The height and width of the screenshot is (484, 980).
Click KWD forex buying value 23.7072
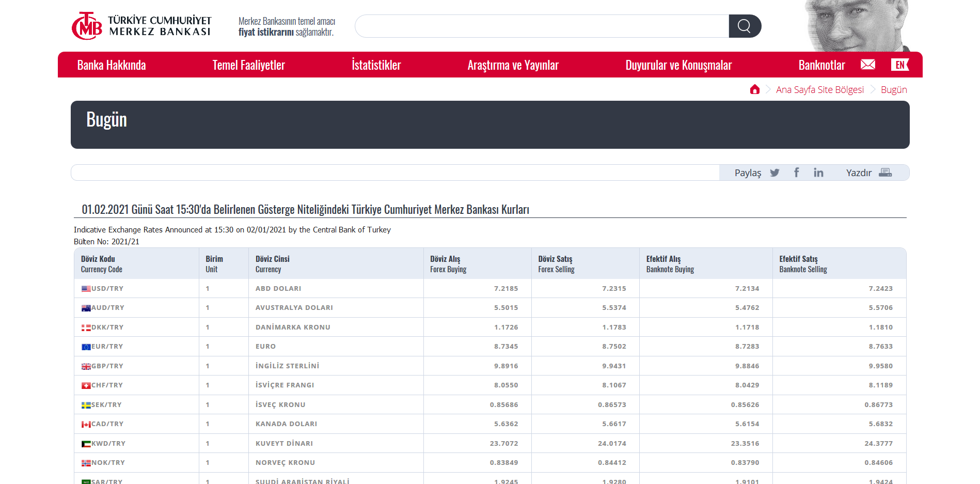(504, 444)
